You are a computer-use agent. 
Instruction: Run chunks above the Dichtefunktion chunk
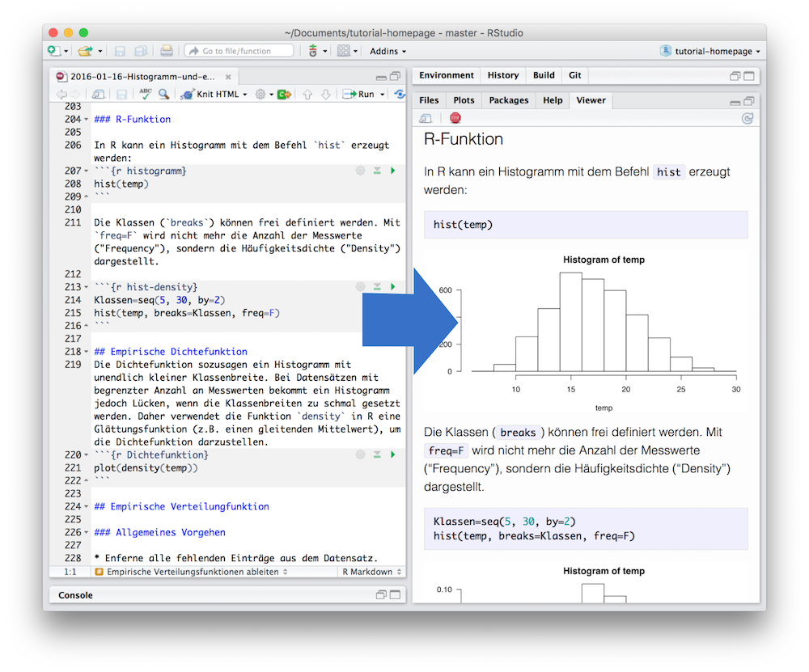click(x=377, y=454)
